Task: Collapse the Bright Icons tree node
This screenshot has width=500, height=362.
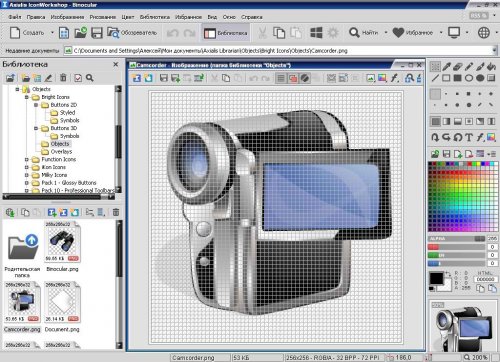Action: 27,97
